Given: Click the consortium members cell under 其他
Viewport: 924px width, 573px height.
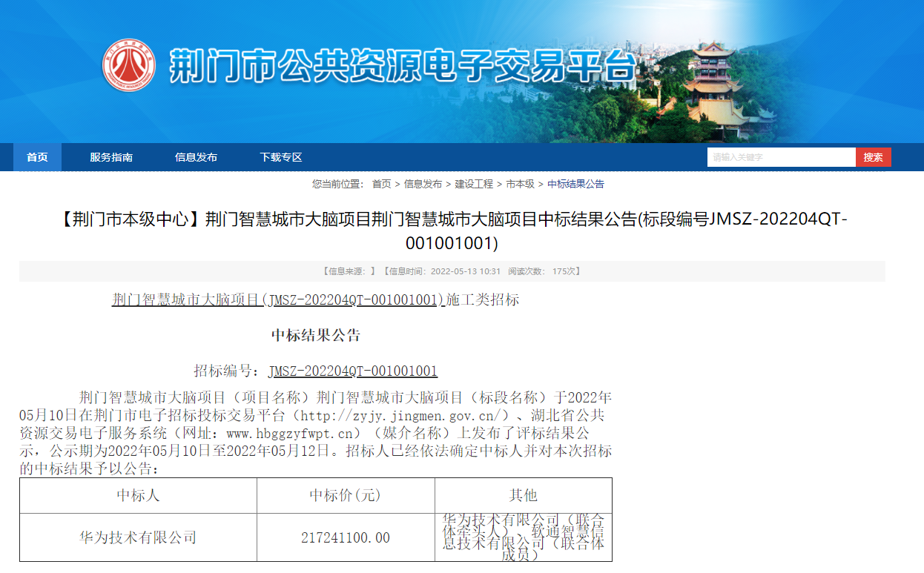Looking at the screenshot, I should click(x=524, y=537).
